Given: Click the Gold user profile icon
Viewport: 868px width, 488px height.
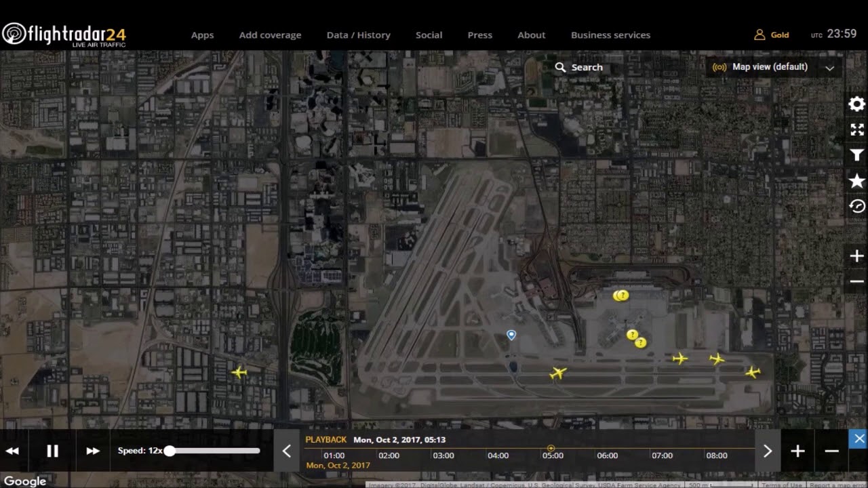Looking at the screenshot, I should [x=759, y=35].
